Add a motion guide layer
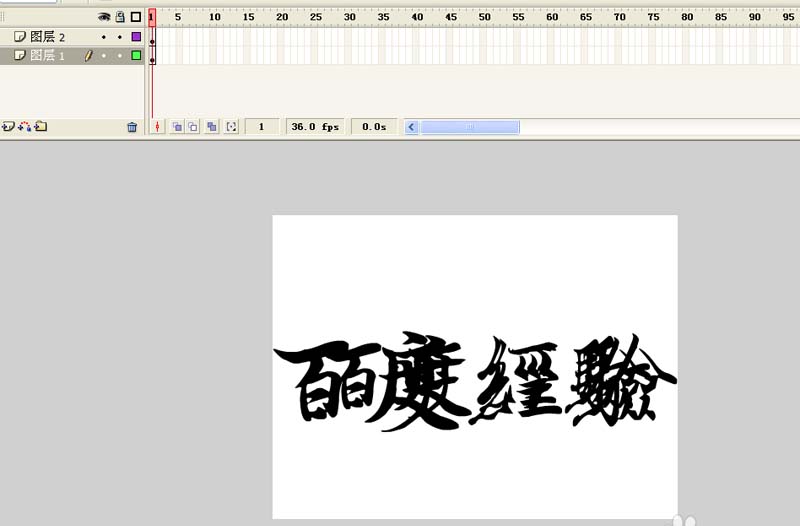 point(24,126)
